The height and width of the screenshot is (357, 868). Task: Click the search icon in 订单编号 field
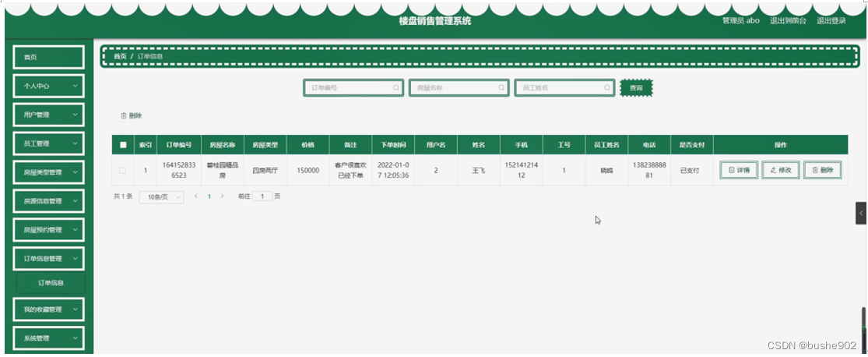pyautogui.click(x=395, y=87)
